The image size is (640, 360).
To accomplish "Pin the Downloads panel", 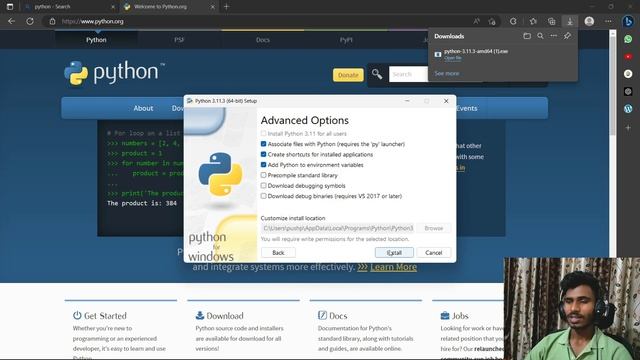I will [567, 36].
